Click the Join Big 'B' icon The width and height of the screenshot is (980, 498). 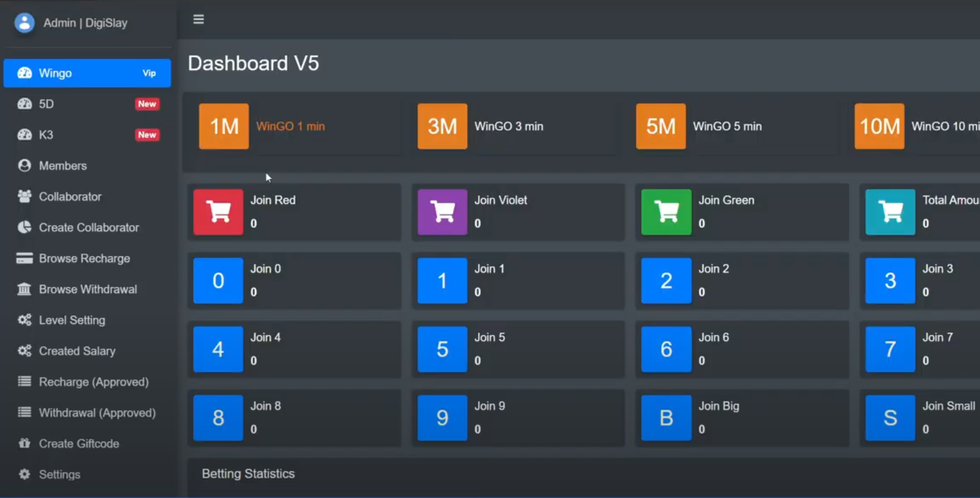(x=666, y=418)
